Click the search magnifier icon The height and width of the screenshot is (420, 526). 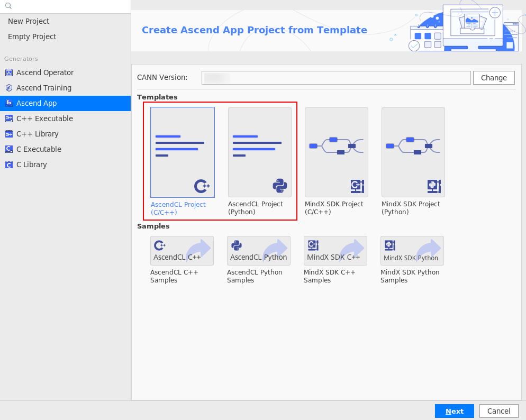(8, 6)
